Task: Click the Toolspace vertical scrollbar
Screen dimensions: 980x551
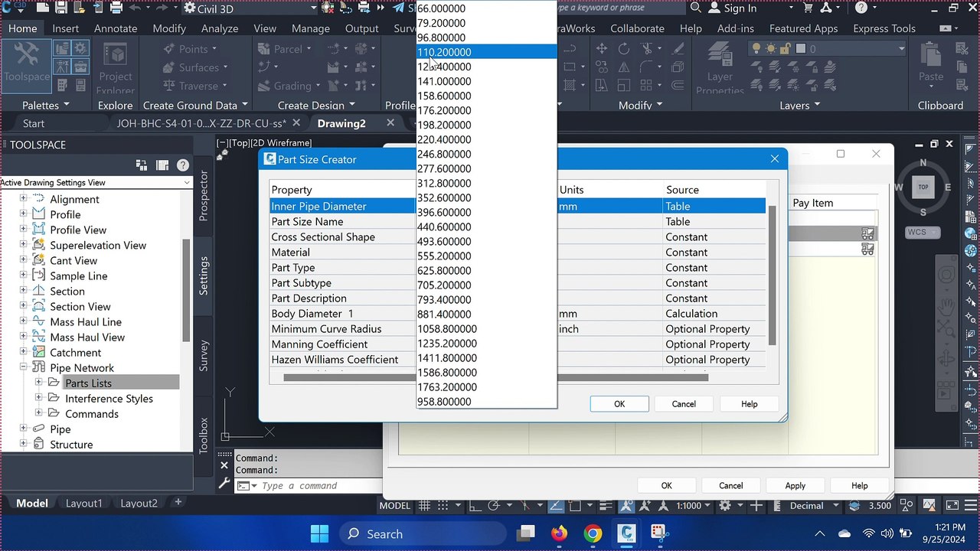Action: [186, 291]
